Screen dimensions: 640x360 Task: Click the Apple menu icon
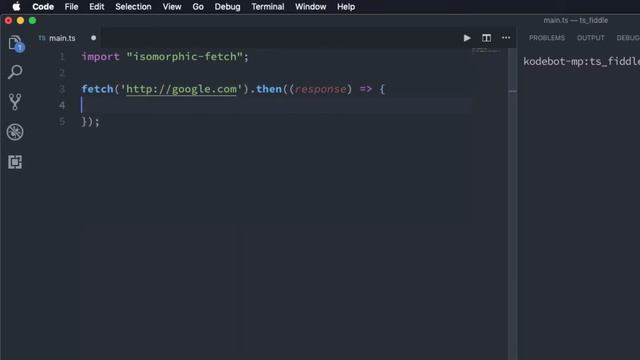16,7
